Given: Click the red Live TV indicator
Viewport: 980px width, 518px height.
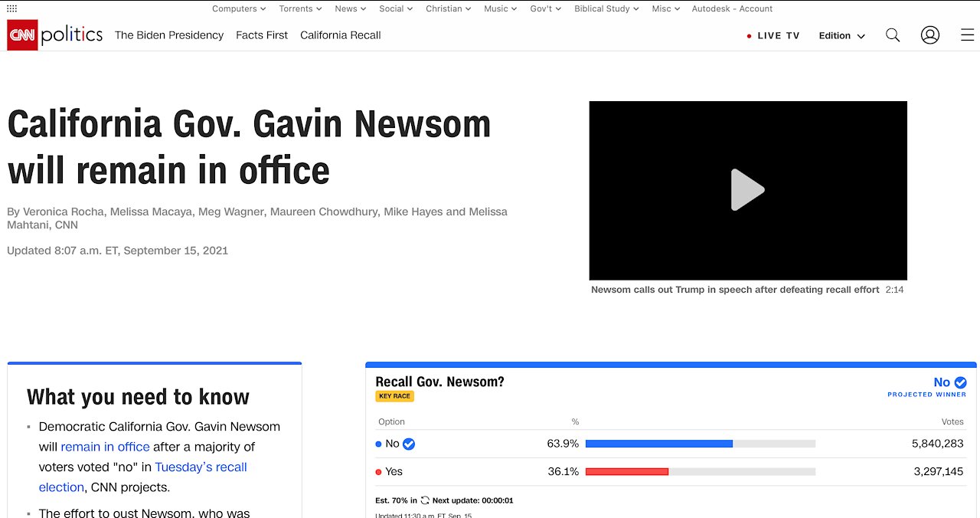Looking at the screenshot, I should click(x=749, y=36).
